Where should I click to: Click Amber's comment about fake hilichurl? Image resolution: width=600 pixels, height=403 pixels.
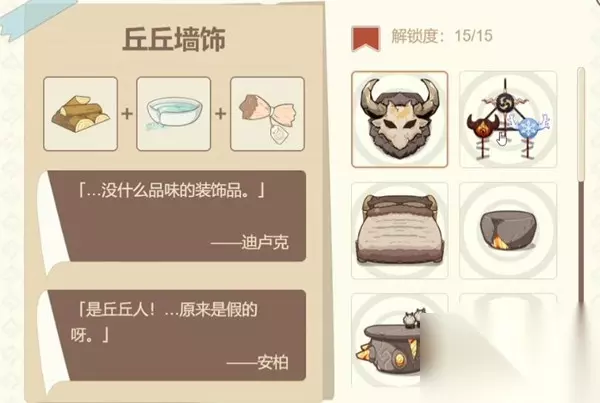click(165, 322)
